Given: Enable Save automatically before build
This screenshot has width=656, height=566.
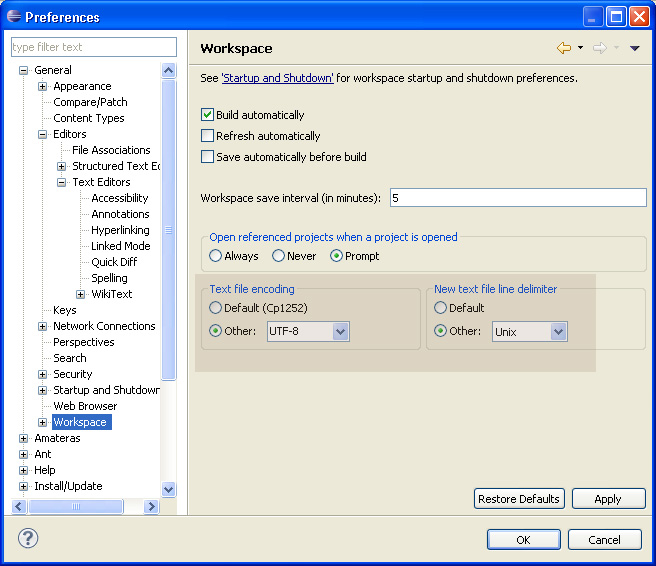Looking at the screenshot, I should (208, 157).
